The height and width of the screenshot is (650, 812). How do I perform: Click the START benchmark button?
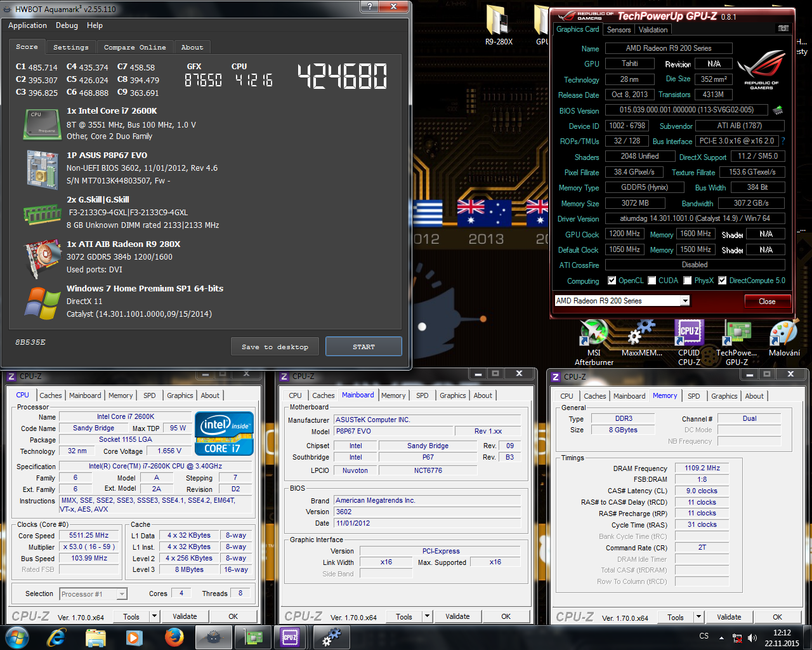[363, 347]
